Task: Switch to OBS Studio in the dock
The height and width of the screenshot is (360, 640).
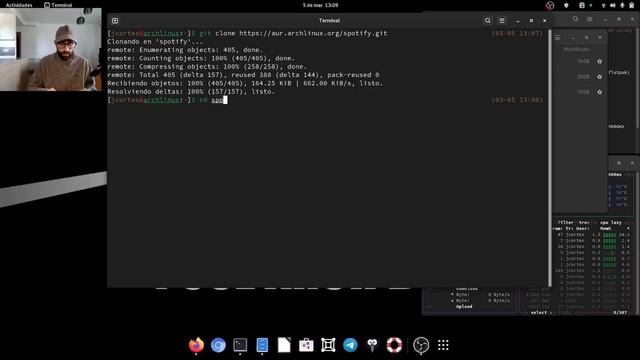Action: click(421, 345)
